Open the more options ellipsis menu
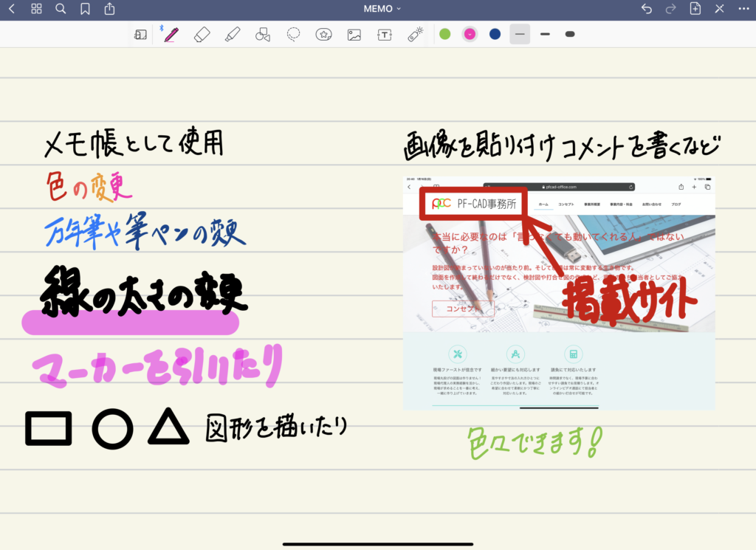This screenshot has height=550, width=756. (x=743, y=9)
